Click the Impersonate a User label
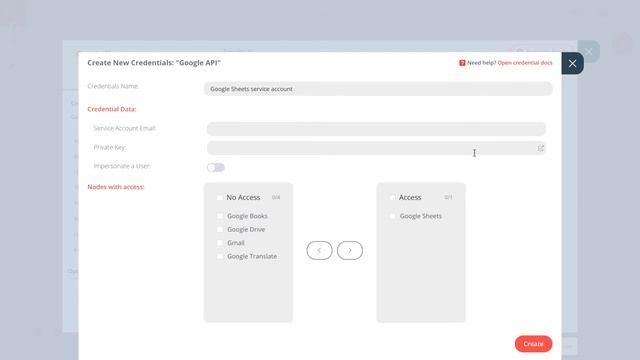 122,166
